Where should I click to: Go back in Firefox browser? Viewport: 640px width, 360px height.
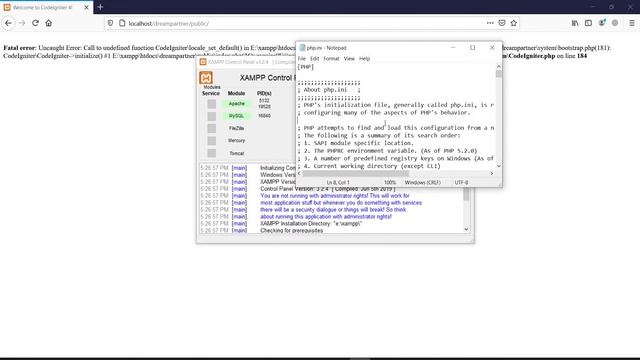click(x=8, y=23)
